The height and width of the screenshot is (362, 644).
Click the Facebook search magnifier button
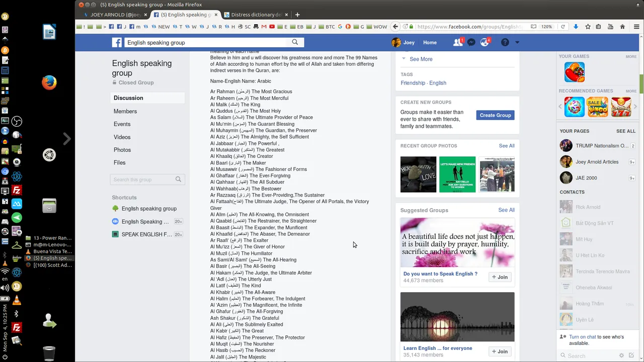(295, 42)
